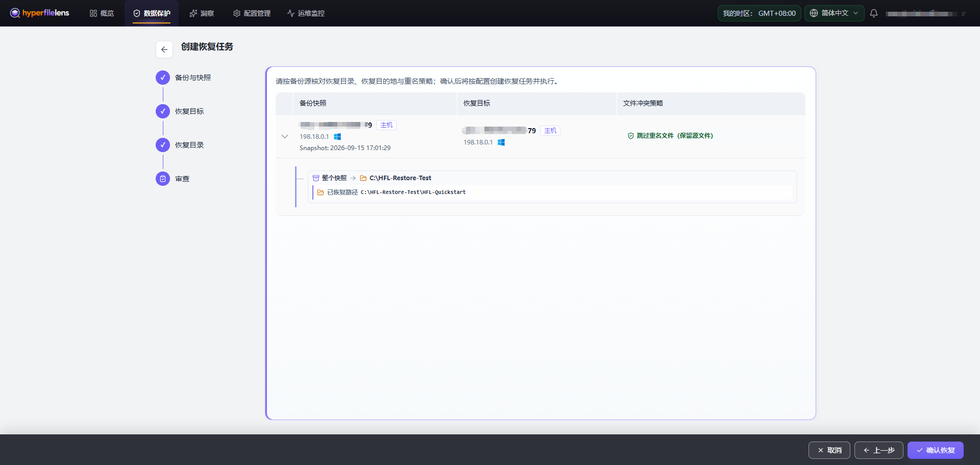The image size is (980, 465).
Task: Open 运维监控 monitoring tab
Action: 306,13
